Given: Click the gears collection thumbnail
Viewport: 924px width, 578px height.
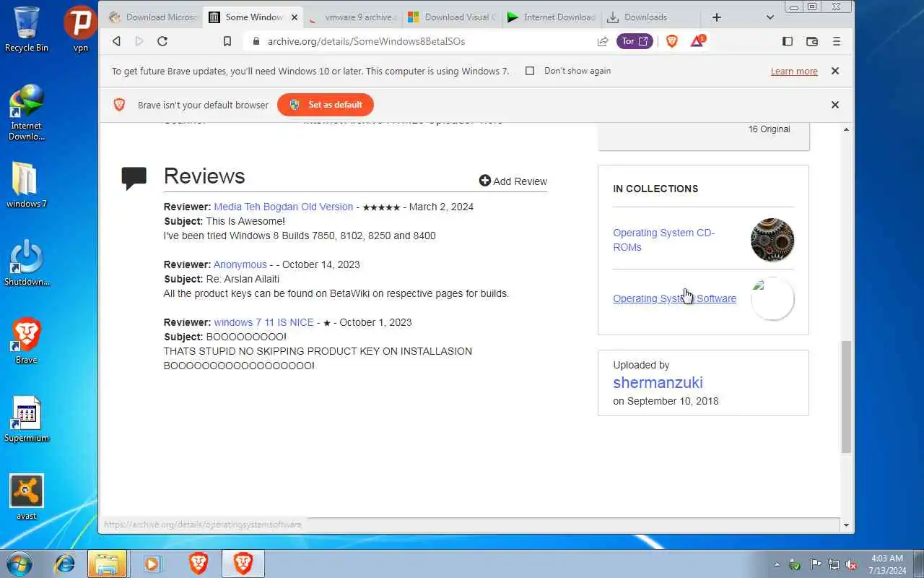Looking at the screenshot, I should (772, 240).
